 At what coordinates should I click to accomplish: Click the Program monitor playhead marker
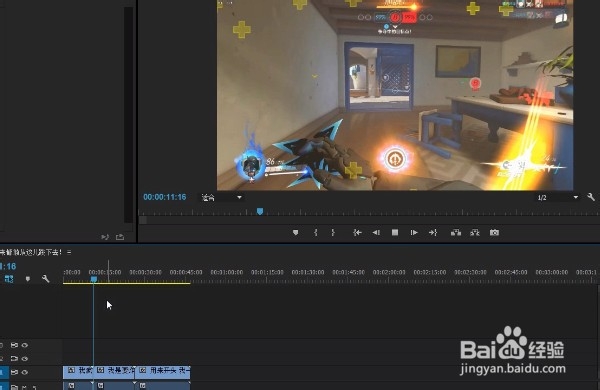260,211
